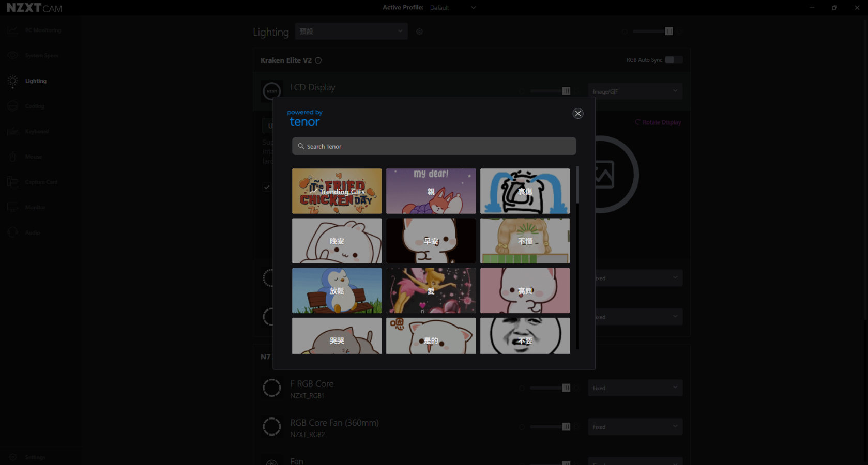Expand the Active Profile Default dropdown
Image resolution: width=868 pixels, height=465 pixels.
452,8
